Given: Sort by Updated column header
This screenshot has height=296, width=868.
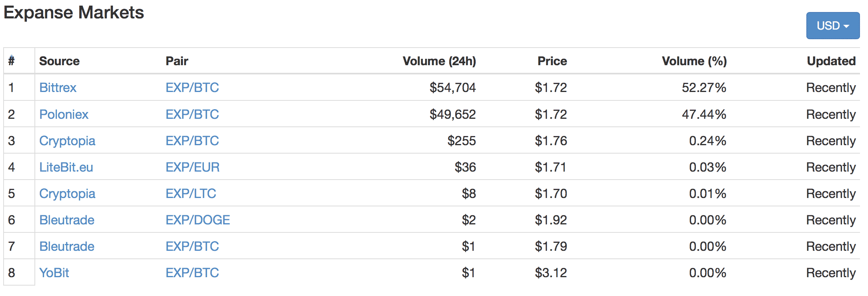Looking at the screenshot, I should [x=831, y=61].
